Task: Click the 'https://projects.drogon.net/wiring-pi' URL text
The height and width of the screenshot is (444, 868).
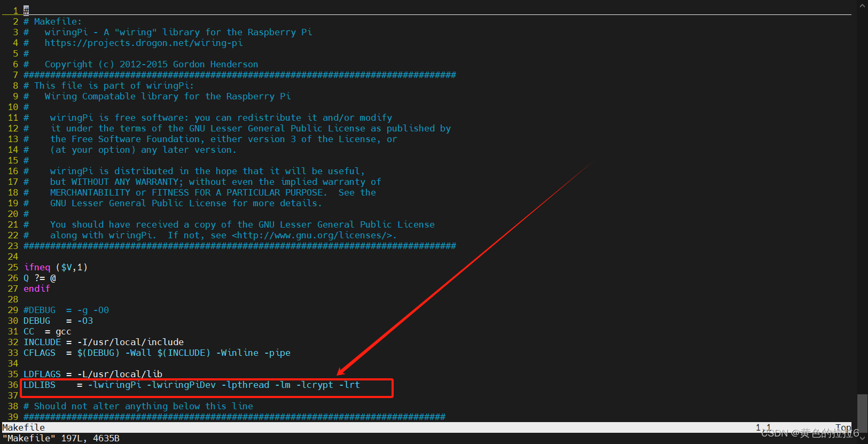Action: tap(144, 43)
